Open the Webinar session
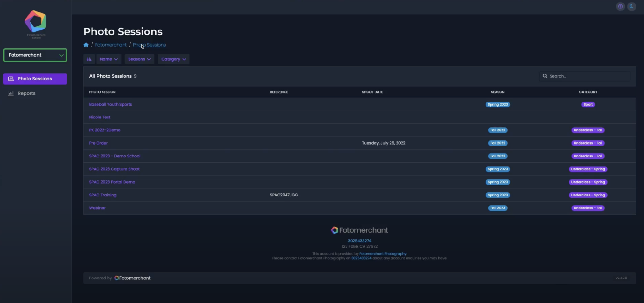 97,208
